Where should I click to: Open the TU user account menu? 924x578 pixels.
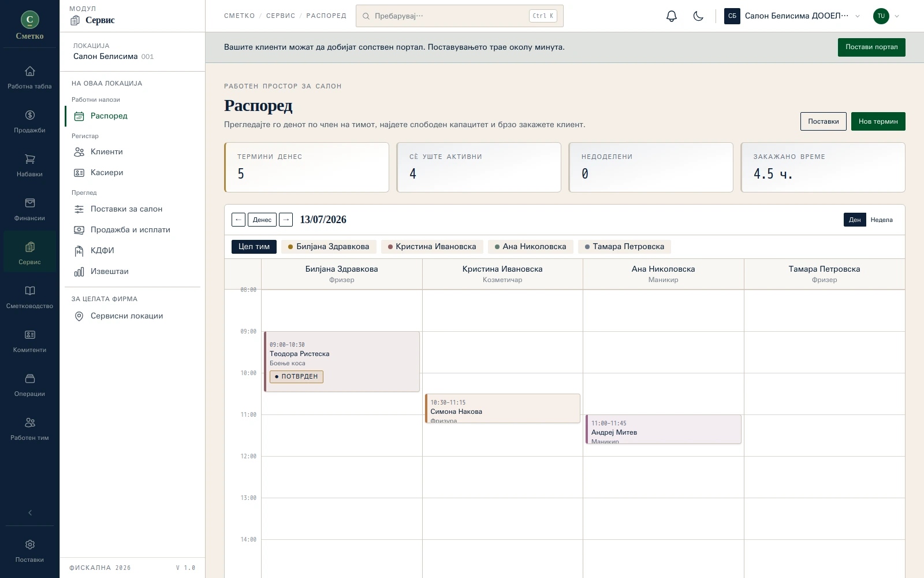[x=886, y=16]
